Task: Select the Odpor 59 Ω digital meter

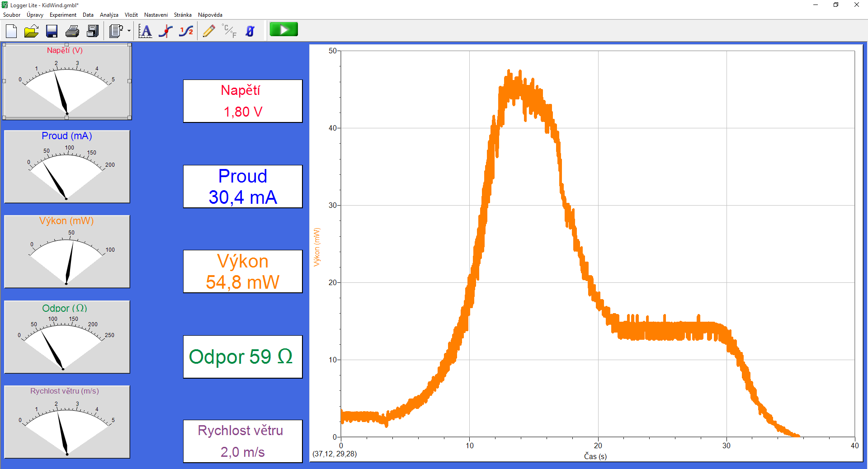Action: click(x=243, y=356)
